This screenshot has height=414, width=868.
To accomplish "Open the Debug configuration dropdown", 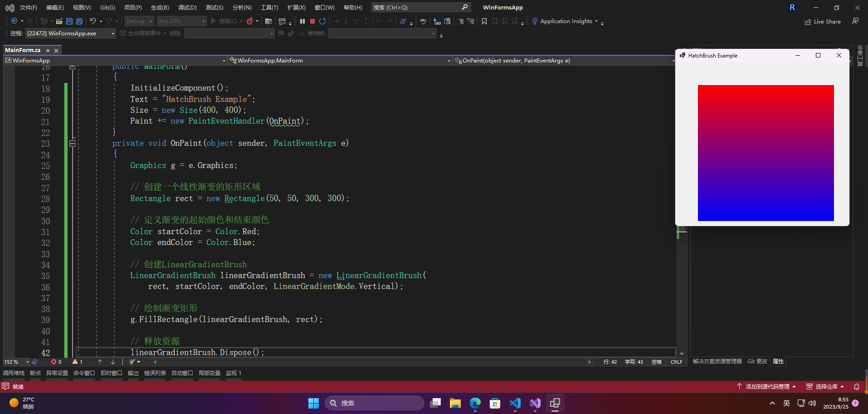I will point(139,21).
